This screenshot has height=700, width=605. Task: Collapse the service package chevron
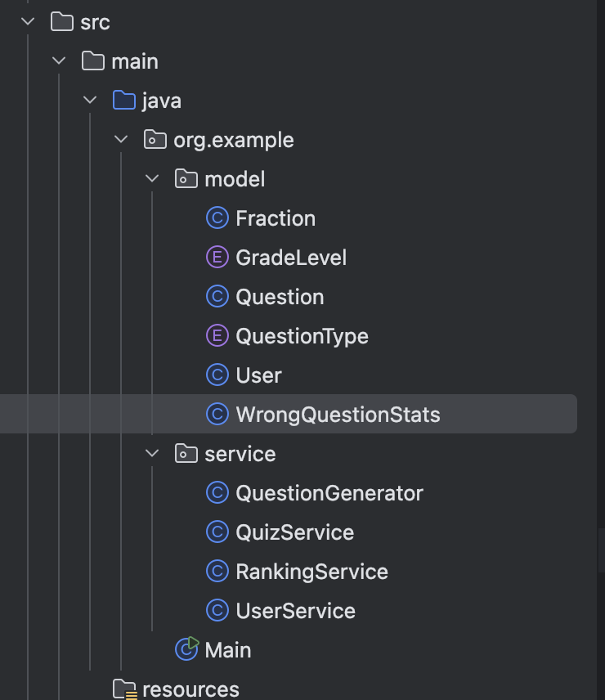[x=152, y=454]
